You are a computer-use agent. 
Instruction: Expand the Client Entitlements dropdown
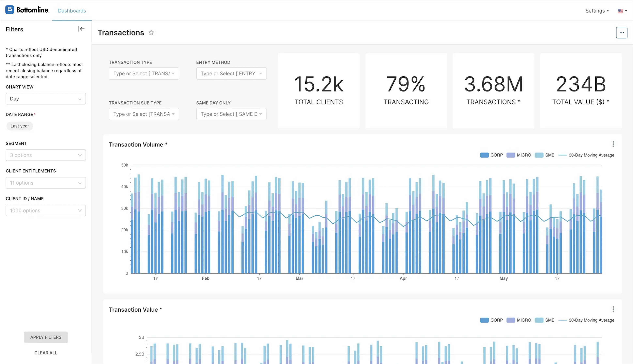(46, 183)
